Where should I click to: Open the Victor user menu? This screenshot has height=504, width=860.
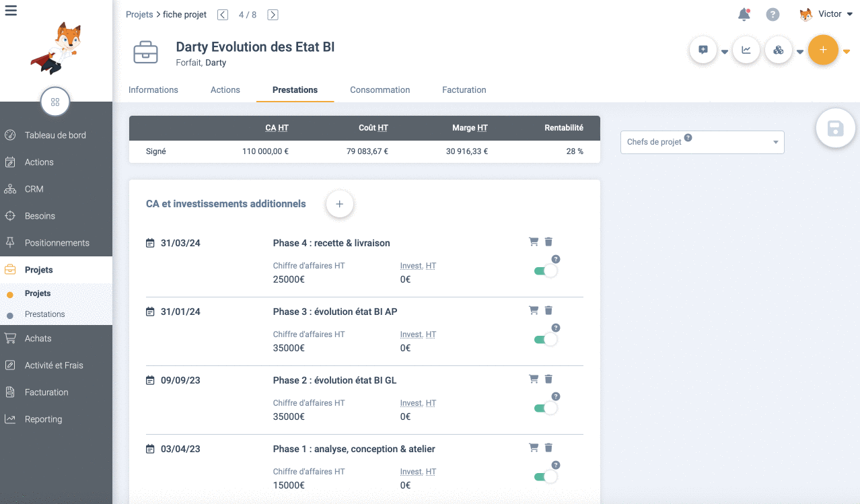point(826,14)
